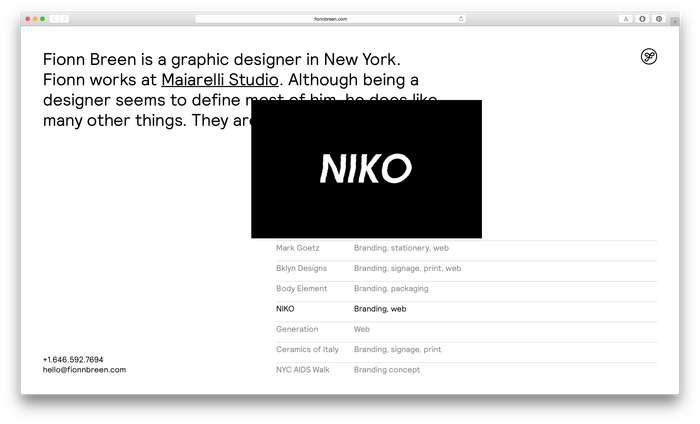The width and height of the screenshot is (700, 424).
Task: Open the Generation project
Action: click(x=297, y=329)
